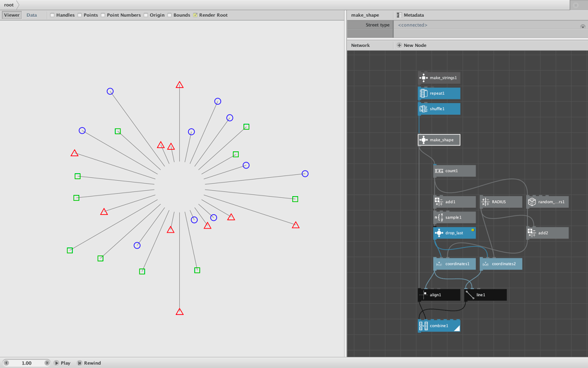
Task: Click the combine1 rendered corner triangle
Action: (x=457, y=329)
